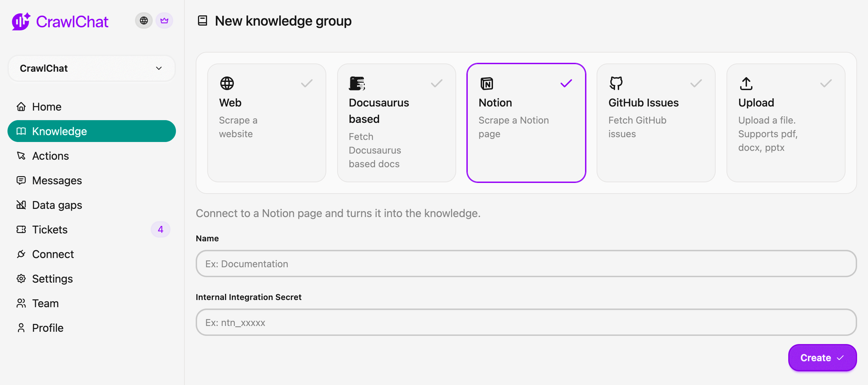The height and width of the screenshot is (385, 868).
Task: Open Data gaps in sidebar
Action: [x=91, y=205]
